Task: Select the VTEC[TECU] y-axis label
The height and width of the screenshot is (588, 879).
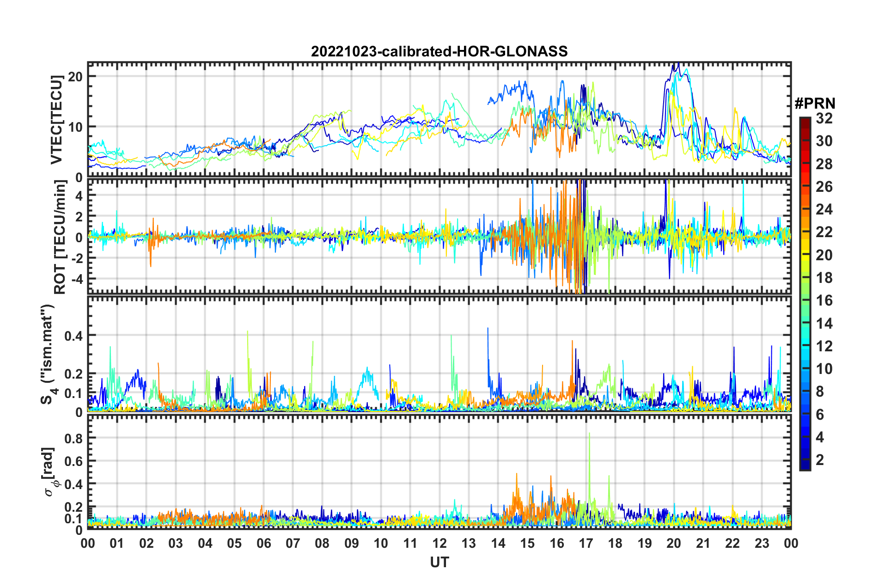Action: 56,120
